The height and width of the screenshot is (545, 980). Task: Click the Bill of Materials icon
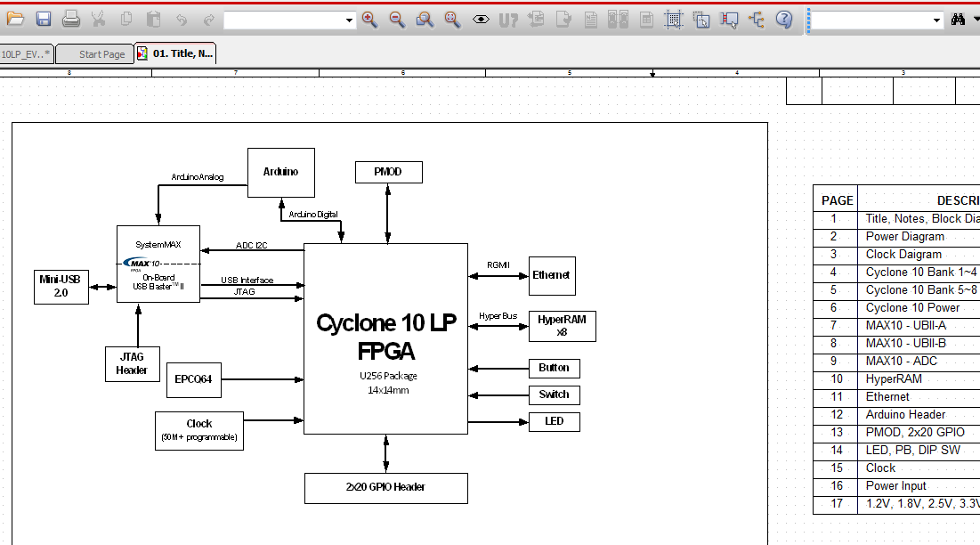tap(646, 20)
